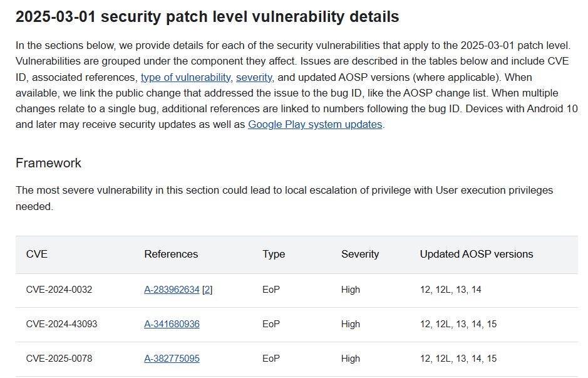Click the CVE-2024-43093 table cell
The height and width of the screenshot is (378, 588).
tap(61, 324)
